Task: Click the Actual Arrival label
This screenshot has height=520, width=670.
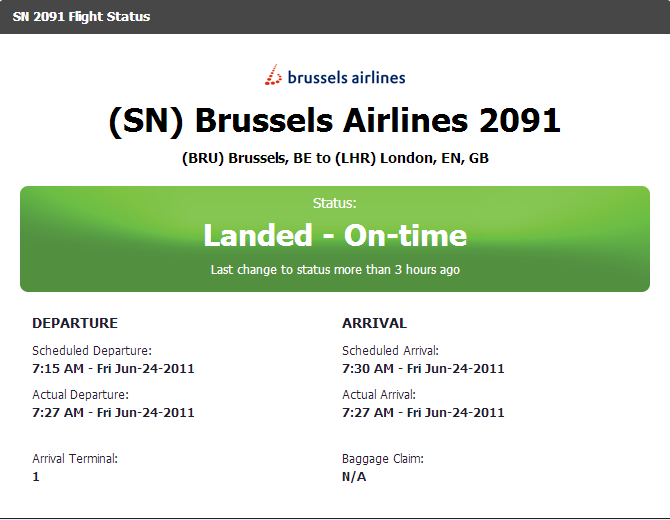Action: 379,395
